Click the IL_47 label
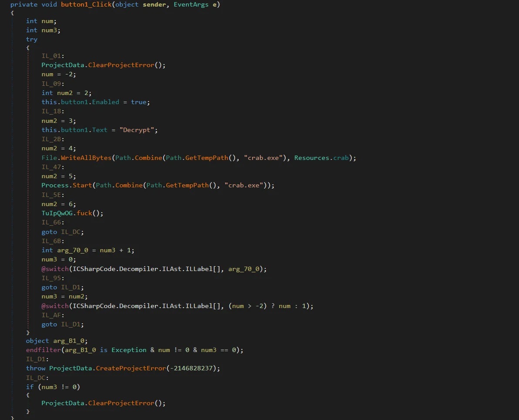This screenshot has height=420, width=519. click(x=53, y=167)
